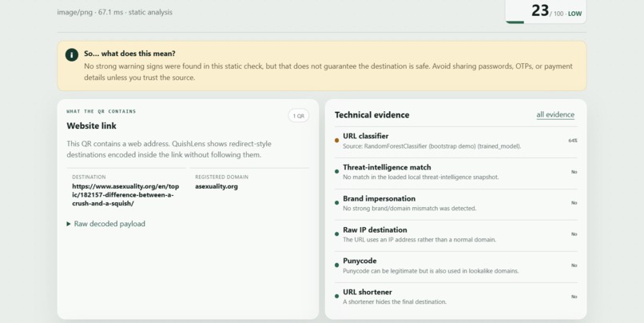Image resolution: width=644 pixels, height=323 pixels.
Task: Click the 64% classifier score value
Action: pyautogui.click(x=573, y=141)
